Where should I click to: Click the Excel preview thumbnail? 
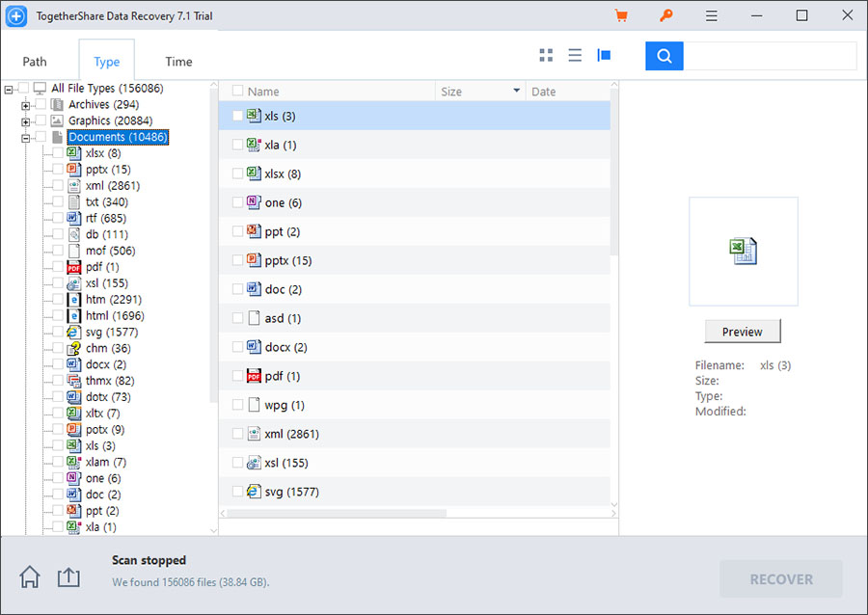pos(743,251)
